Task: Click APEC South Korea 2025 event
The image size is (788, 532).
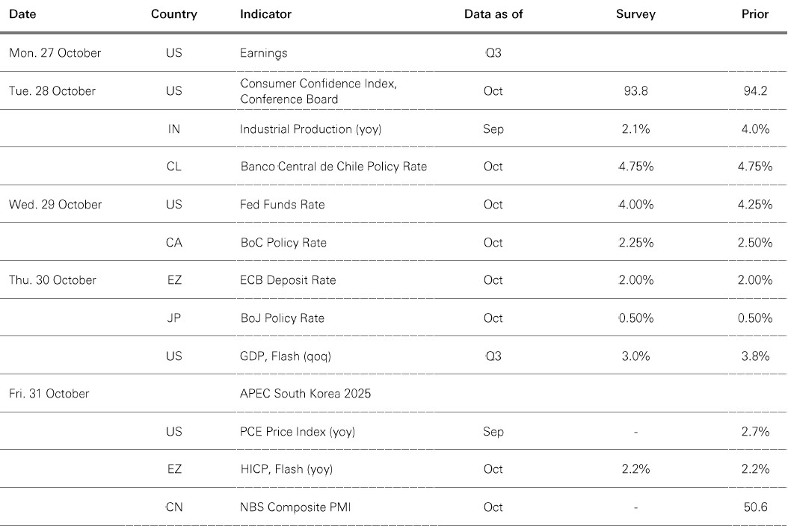Action: [x=305, y=394]
